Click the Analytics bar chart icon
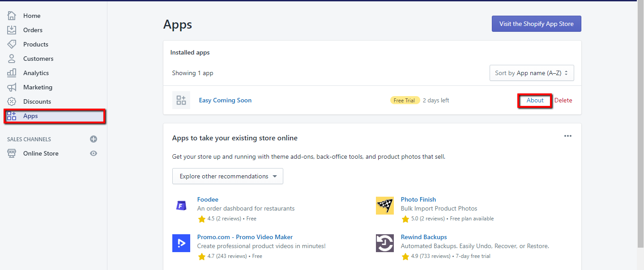The height and width of the screenshot is (270, 644). pyautogui.click(x=12, y=73)
